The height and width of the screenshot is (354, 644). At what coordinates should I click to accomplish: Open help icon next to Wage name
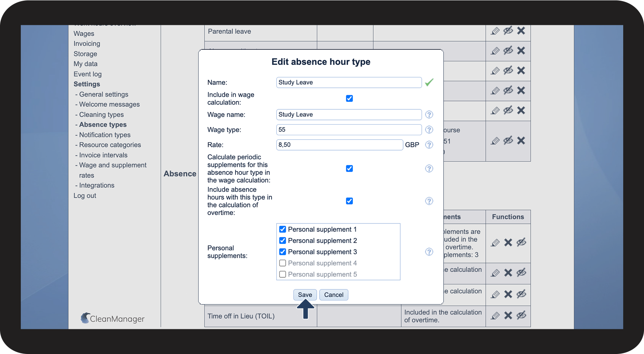[429, 114]
